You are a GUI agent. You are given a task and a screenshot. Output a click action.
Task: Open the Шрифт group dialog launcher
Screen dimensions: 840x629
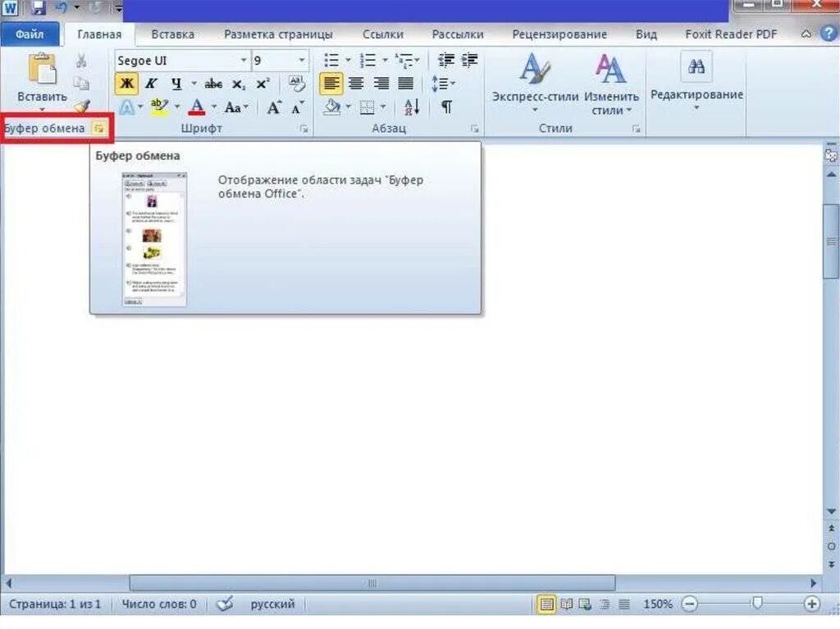[x=304, y=129]
